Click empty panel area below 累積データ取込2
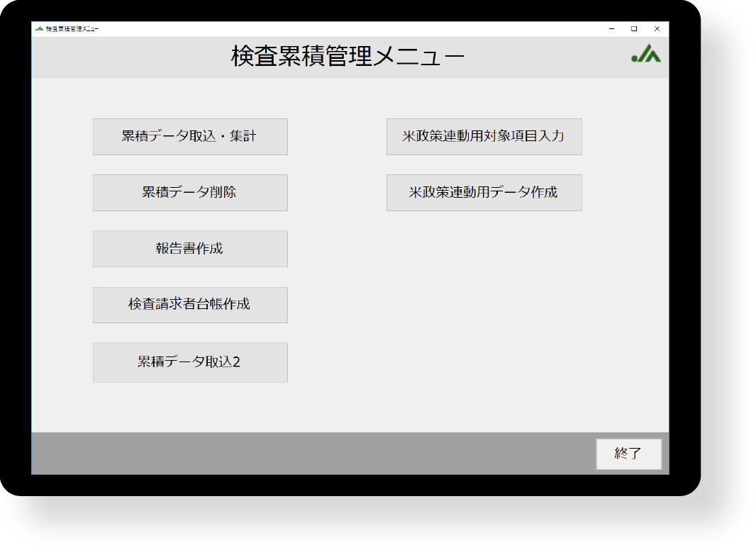 pos(190,408)
